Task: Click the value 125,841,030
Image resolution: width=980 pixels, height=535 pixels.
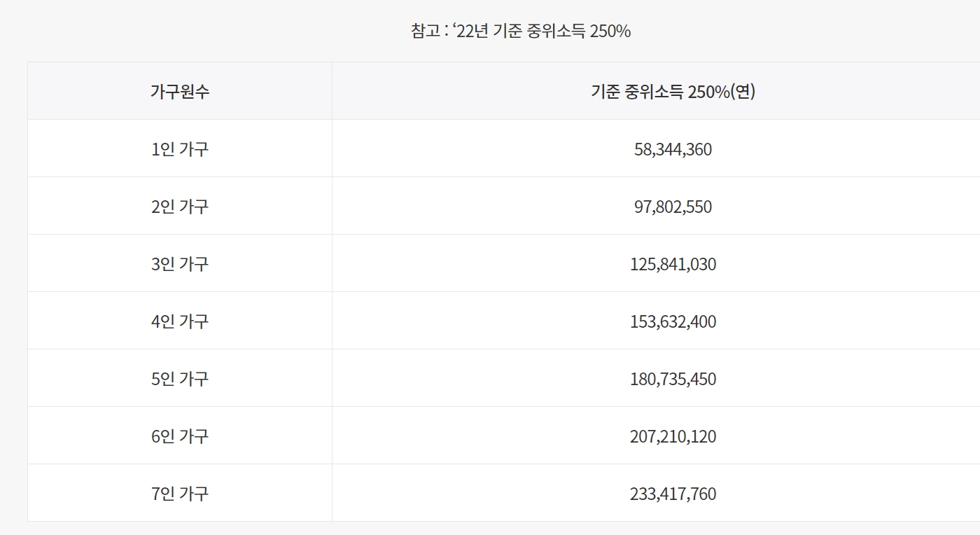Action: 673,264
